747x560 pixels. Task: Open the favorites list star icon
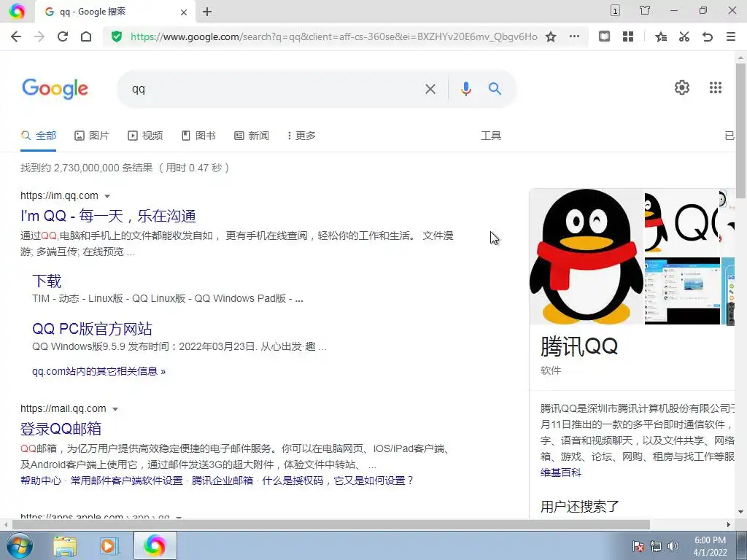point(661,36)
